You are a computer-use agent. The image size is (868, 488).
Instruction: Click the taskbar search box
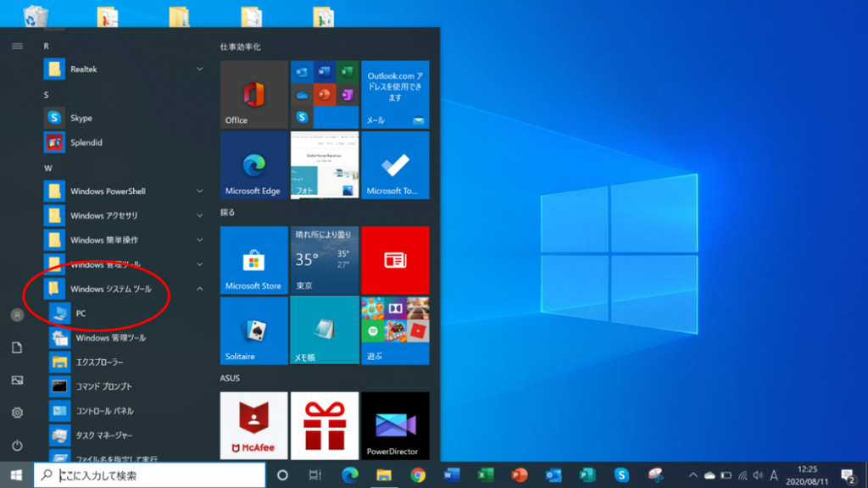pyautogui.click(x=148, y=475)
